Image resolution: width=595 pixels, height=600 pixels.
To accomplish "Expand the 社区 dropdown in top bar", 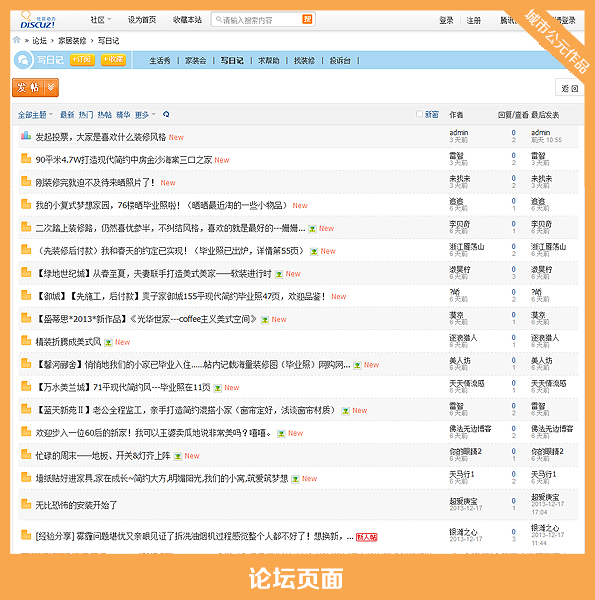I will [x=101, y=20].
